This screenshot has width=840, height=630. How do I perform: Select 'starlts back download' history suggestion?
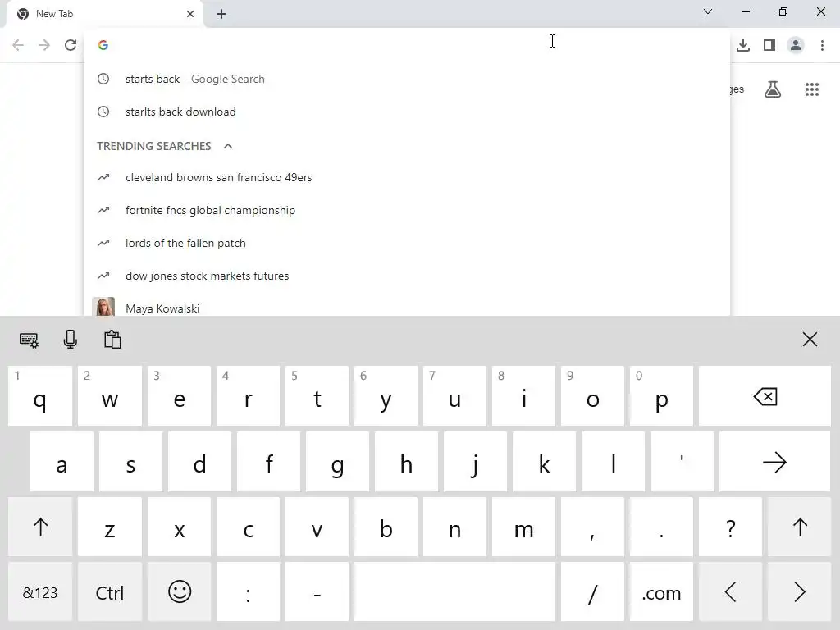[407, 112]
